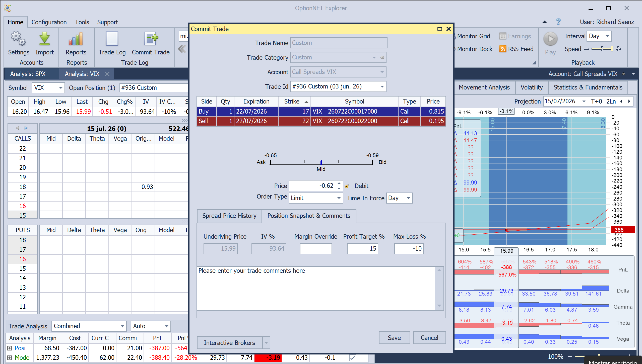Toggle the 2Ln chart option
This screenshot has width=642, height=364.
[x=611, y=101]
